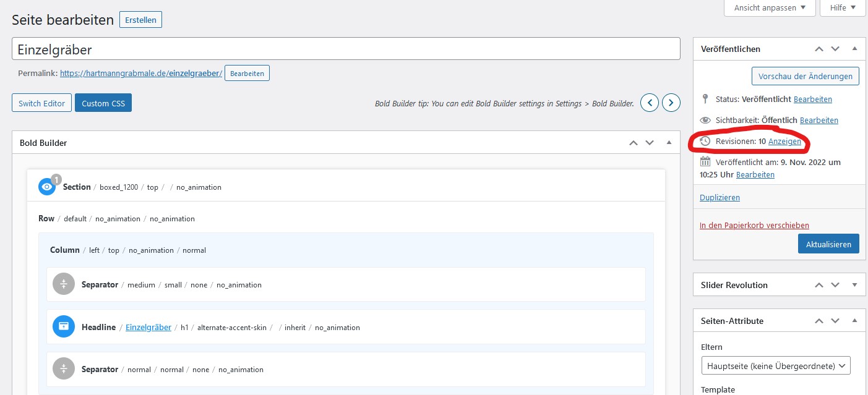Collapse the Bold Builder panel
Screen dimensions: 868x395
tap(669, 143)
